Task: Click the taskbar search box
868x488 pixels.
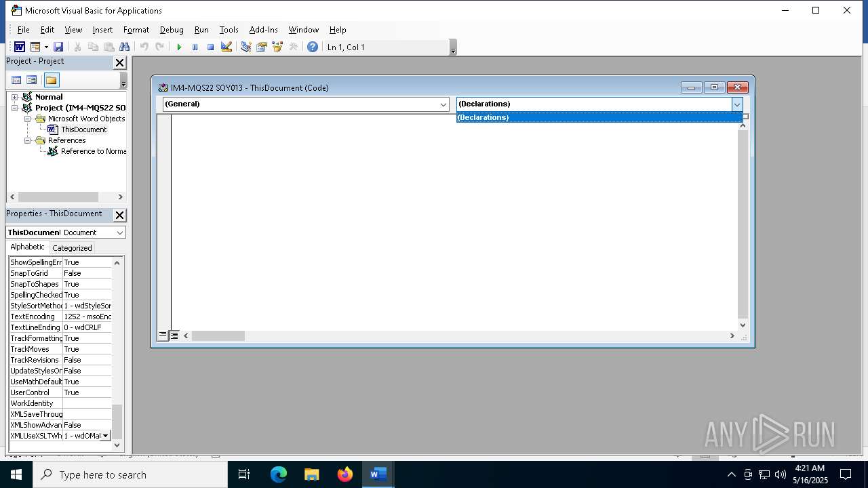Action: point(130,474)
